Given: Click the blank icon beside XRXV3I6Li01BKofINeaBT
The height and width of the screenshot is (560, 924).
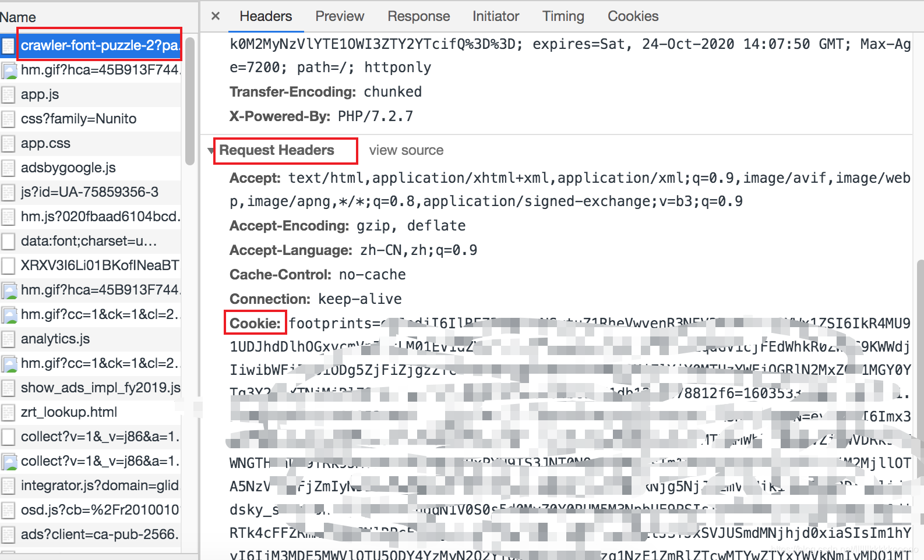Looking at the screenshot, I should (x=8, y=265).
